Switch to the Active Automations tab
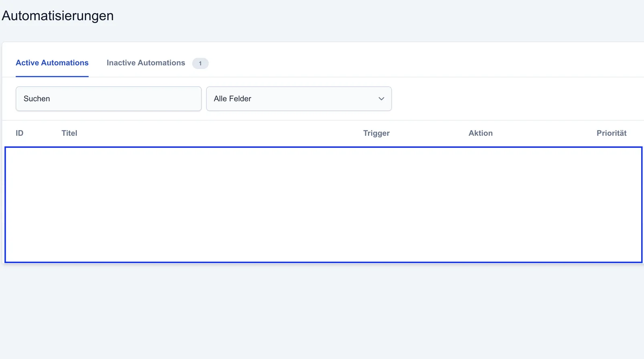644x359 pixels. pyautogui.click(x=52, y=63)
